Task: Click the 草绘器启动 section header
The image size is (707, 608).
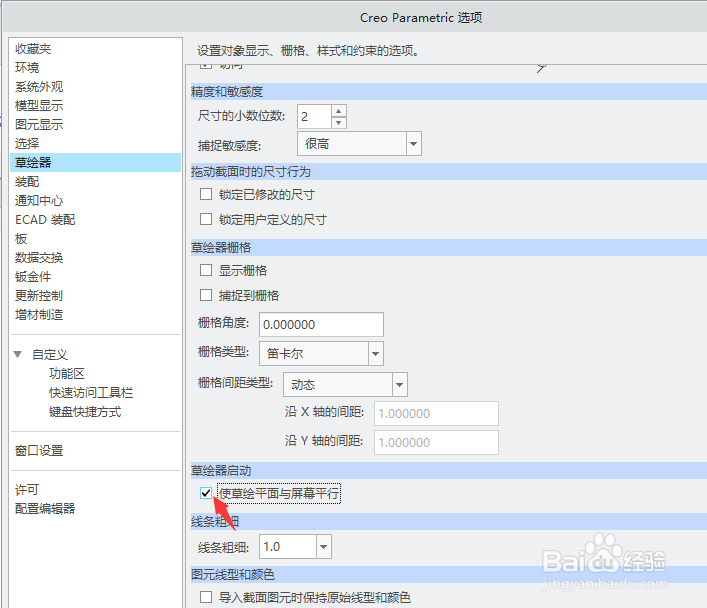Action: 449,471
